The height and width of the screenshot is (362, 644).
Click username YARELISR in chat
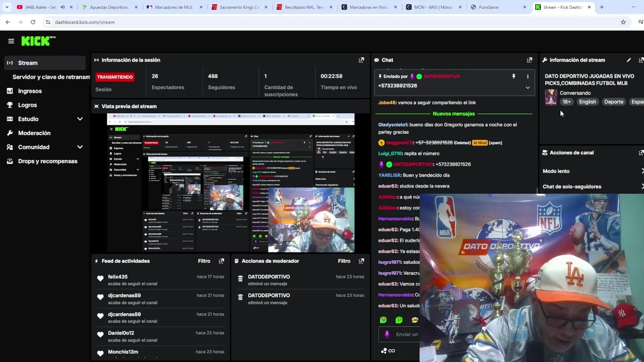pos(389,175)
